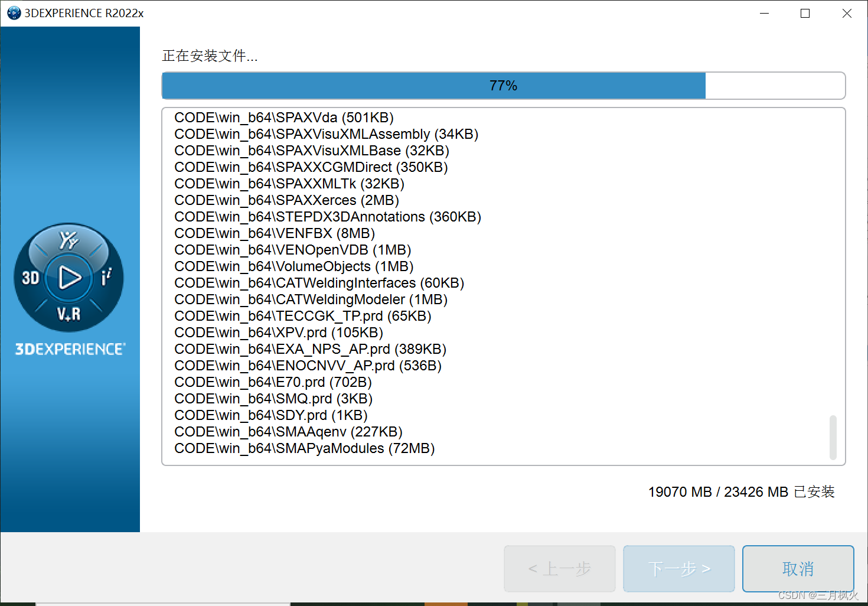Select the EXA_NPS_AP.prd (389KB) entry

coord(311,349)
